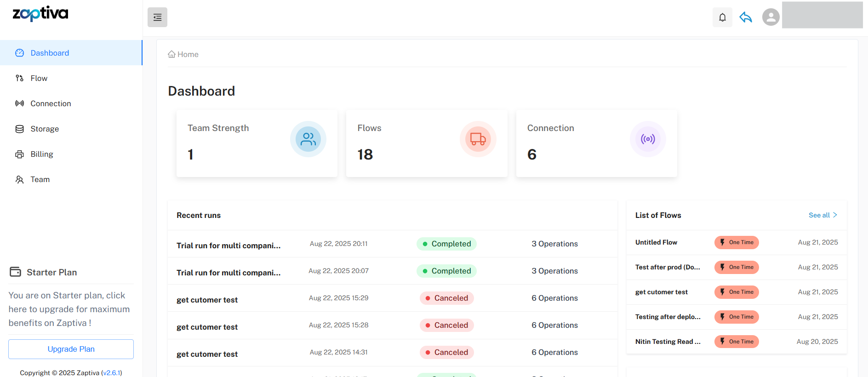Click the first Completed status badge
Viewport: 868px width, 377px height.
tap(446, 244)
